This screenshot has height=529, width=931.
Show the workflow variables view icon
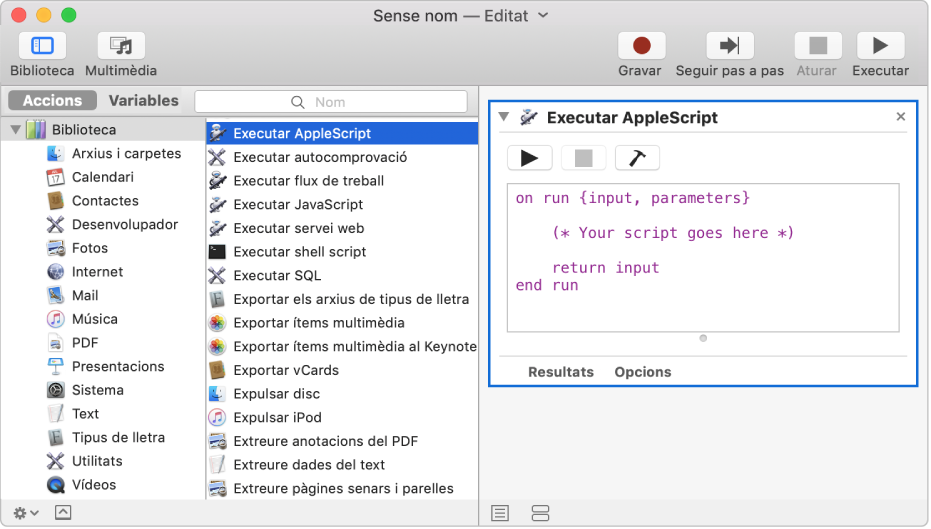click(x=540, y=513)
